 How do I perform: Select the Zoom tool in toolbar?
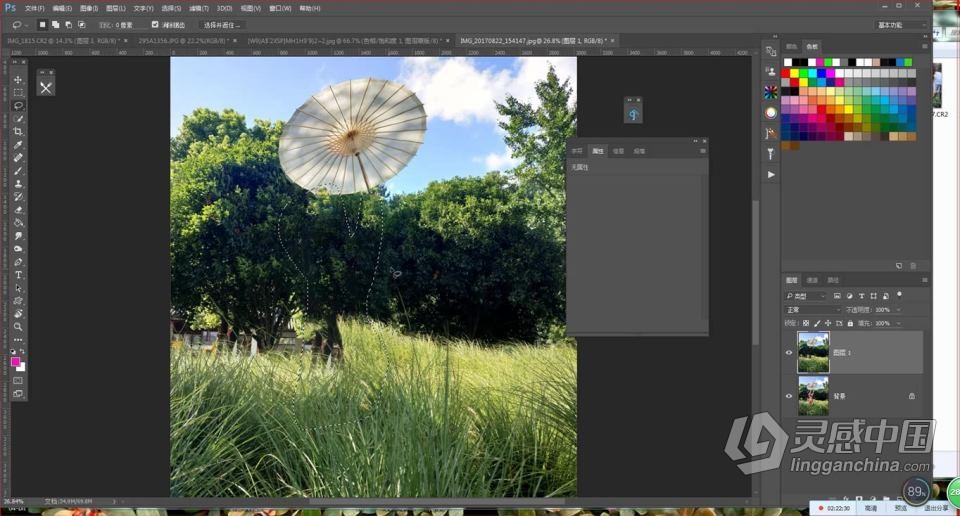18,327
